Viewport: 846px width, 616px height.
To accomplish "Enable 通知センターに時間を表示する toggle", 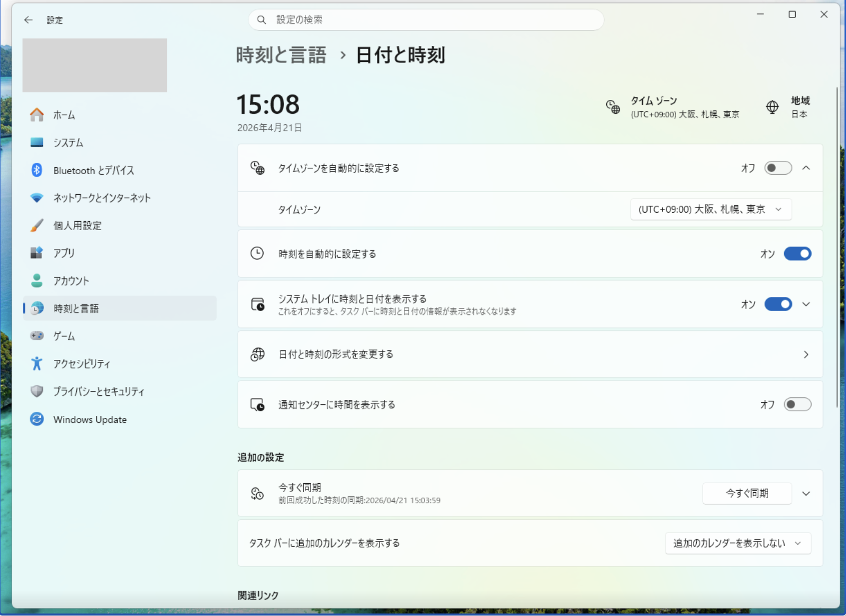I will (797, 404).
